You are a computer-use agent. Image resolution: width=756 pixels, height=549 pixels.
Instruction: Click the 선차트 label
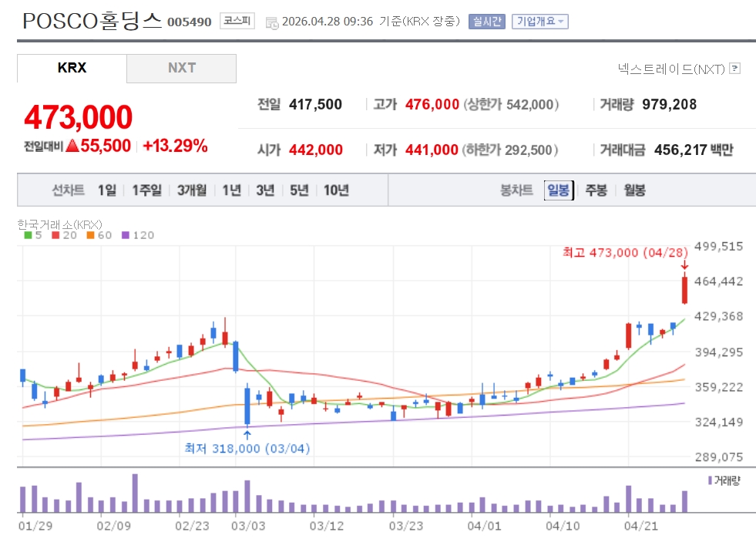68,190
